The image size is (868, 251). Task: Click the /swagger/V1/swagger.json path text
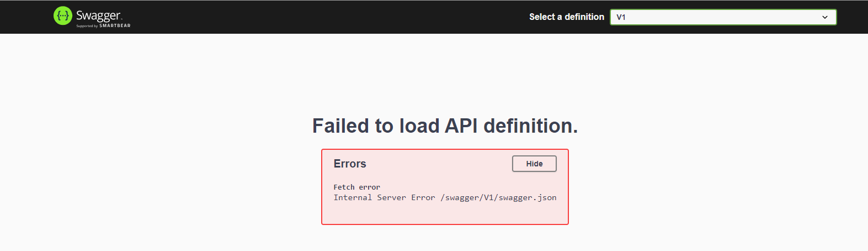click(x=498, y=198)
